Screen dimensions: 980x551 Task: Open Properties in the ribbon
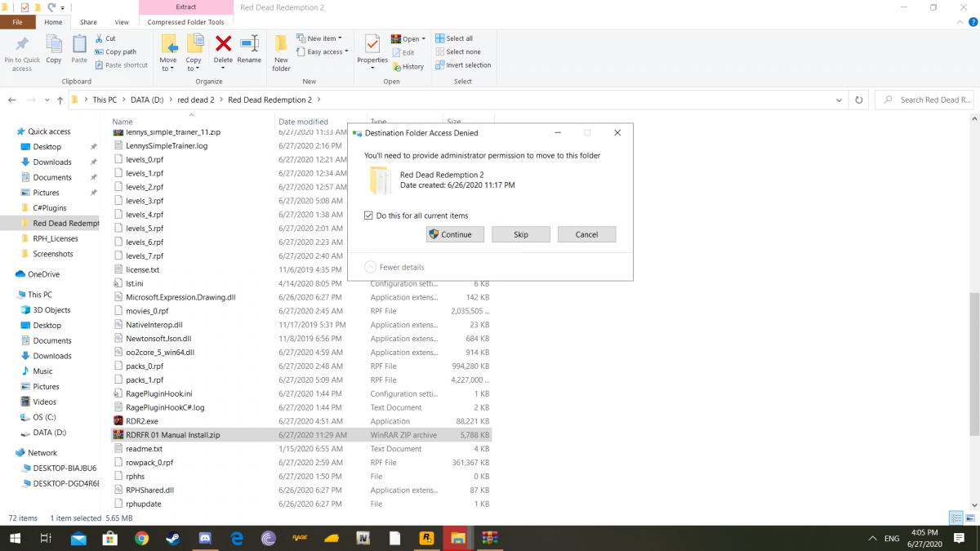click(372, 48)
